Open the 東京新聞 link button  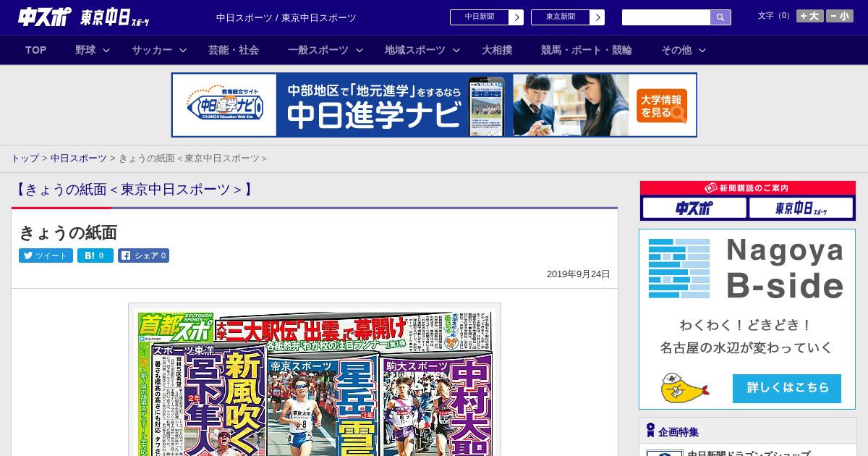tap(568, 17)
